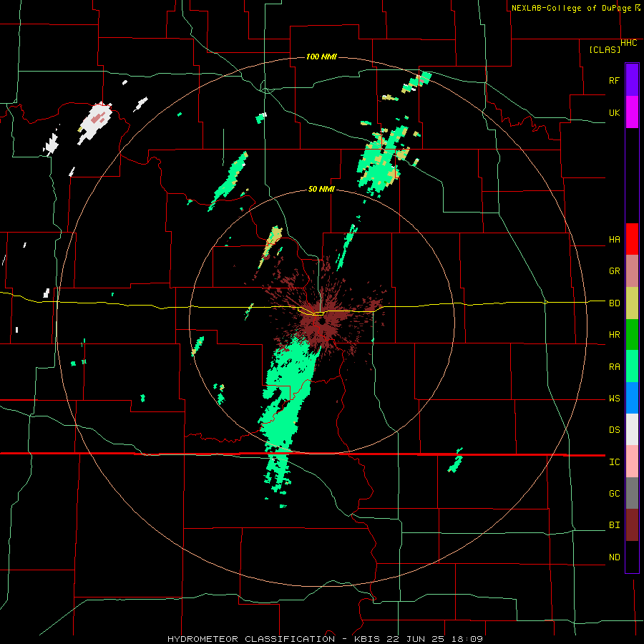The width and height of the screenshot is (644, 644).
Task: Click the KBIS station identifier
Action: coord(367,639)
